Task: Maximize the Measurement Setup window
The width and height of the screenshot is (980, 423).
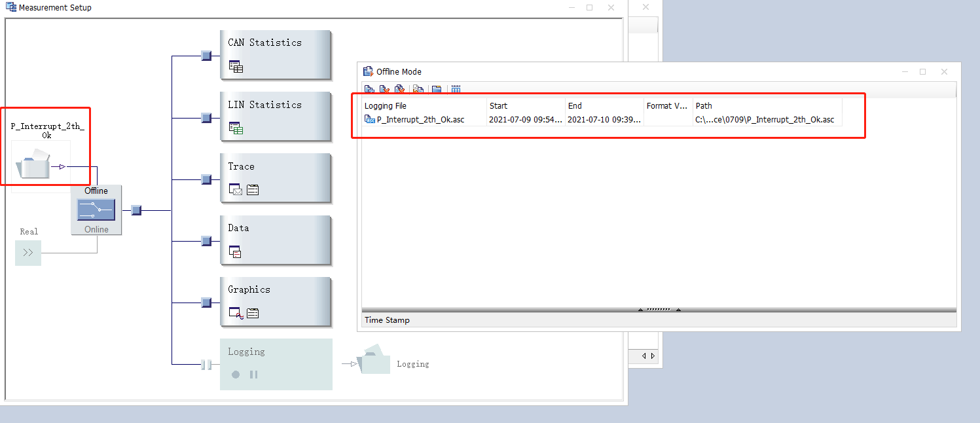Action: pyautogui.click(x=590, y=8)
